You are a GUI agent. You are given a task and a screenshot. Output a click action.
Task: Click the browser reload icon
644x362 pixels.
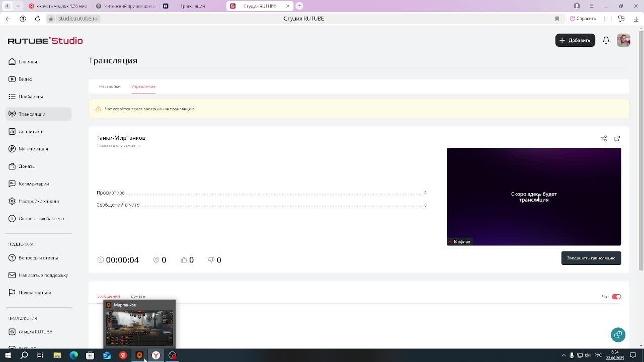37,19
